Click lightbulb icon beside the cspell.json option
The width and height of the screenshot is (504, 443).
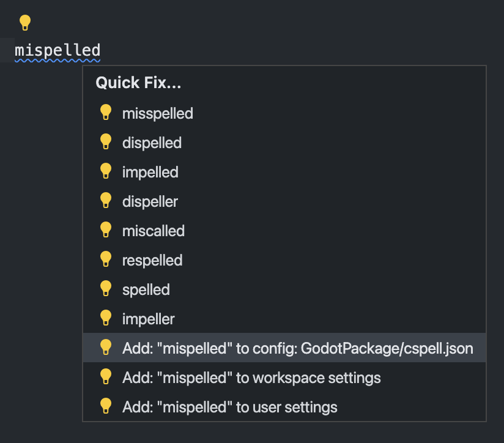click(x=106, y=348)
